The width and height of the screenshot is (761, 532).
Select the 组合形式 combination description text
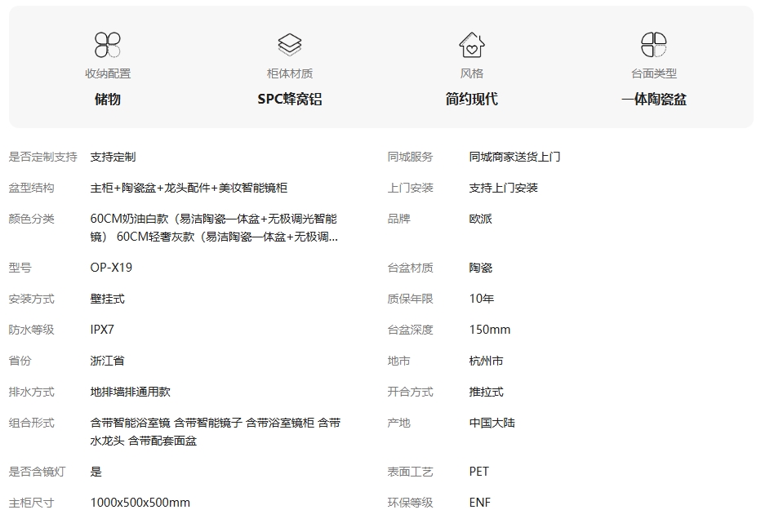tap(215, 432)
